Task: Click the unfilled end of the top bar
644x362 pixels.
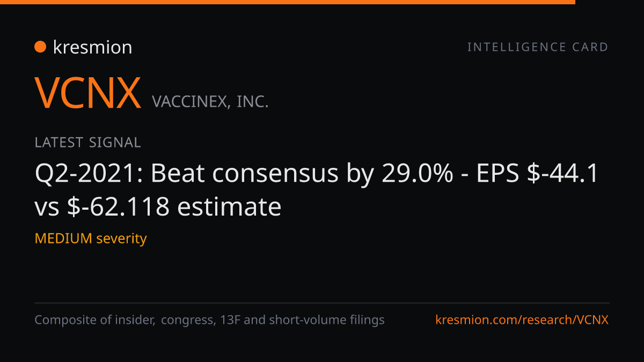Action: (610, 2)
